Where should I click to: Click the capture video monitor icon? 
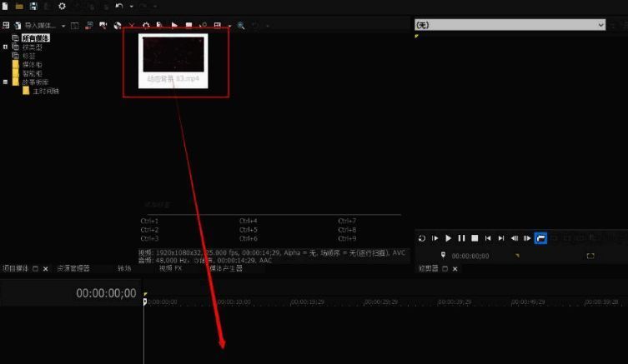[x=75, y=26]
